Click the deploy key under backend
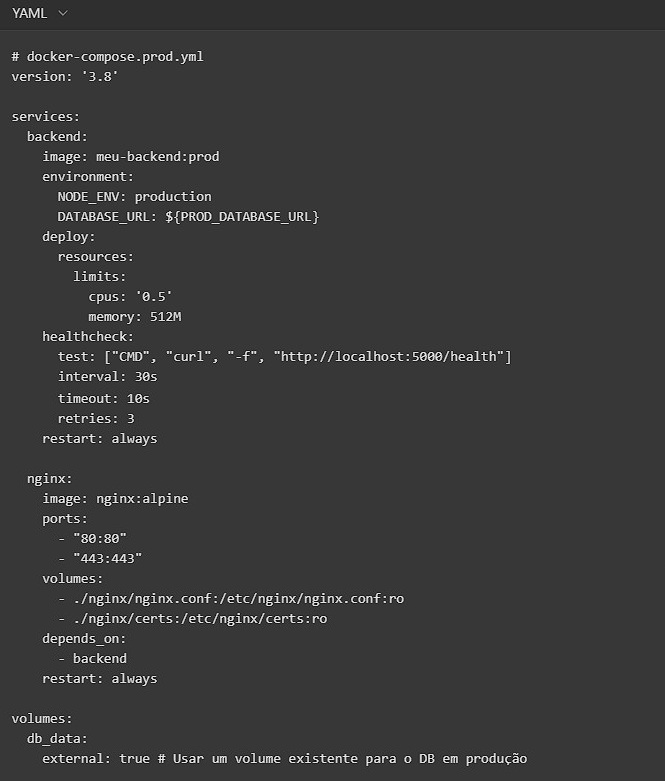The height and width of the screenshot is (781, 665). tap(68, 237)
